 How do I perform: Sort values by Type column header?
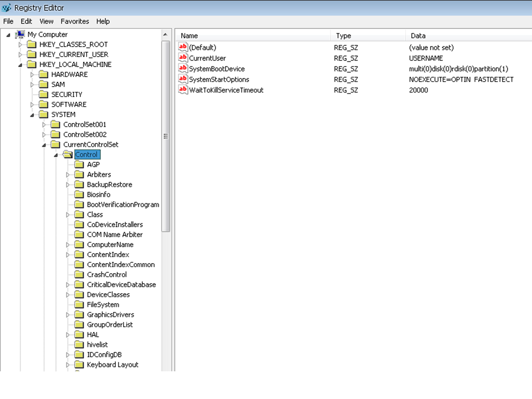point(368,35)
